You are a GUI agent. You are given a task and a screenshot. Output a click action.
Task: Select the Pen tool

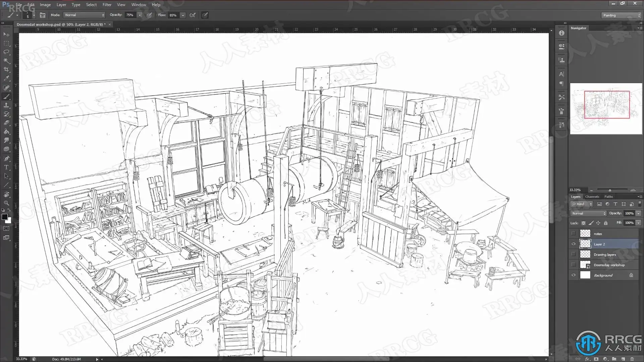[6, 158]
